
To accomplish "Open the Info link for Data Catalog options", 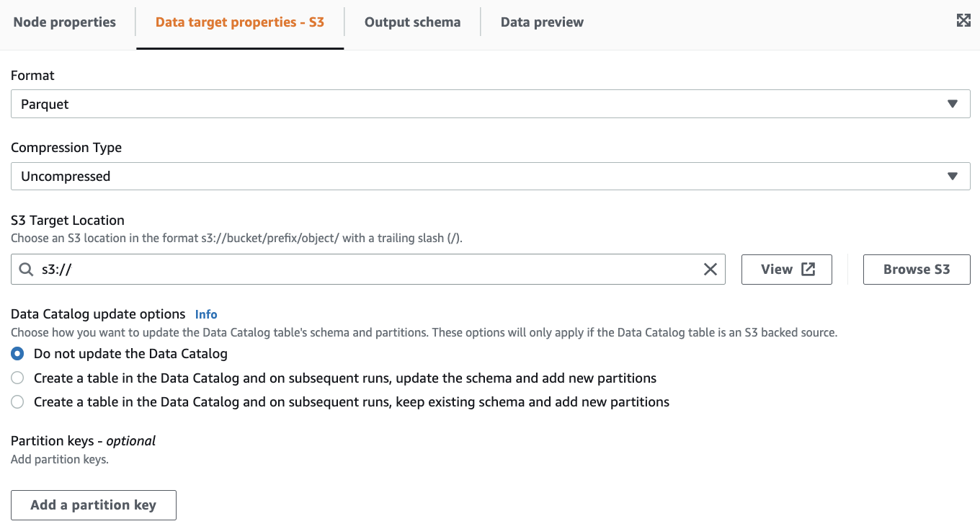I will [x=206, y=314].
